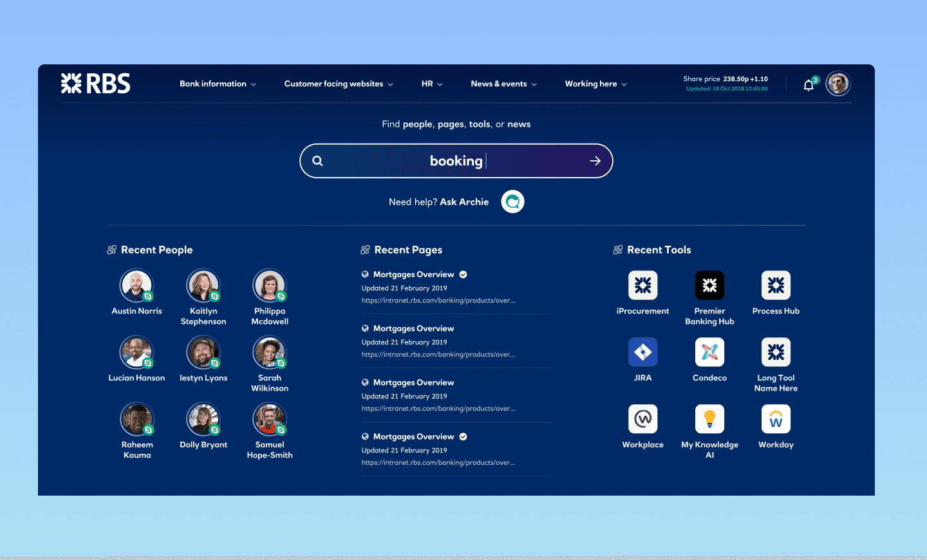Screen dimensions: 927x560
Task: Open the Workplace tool
Action: pyautogui.click(x=642, y=419)
